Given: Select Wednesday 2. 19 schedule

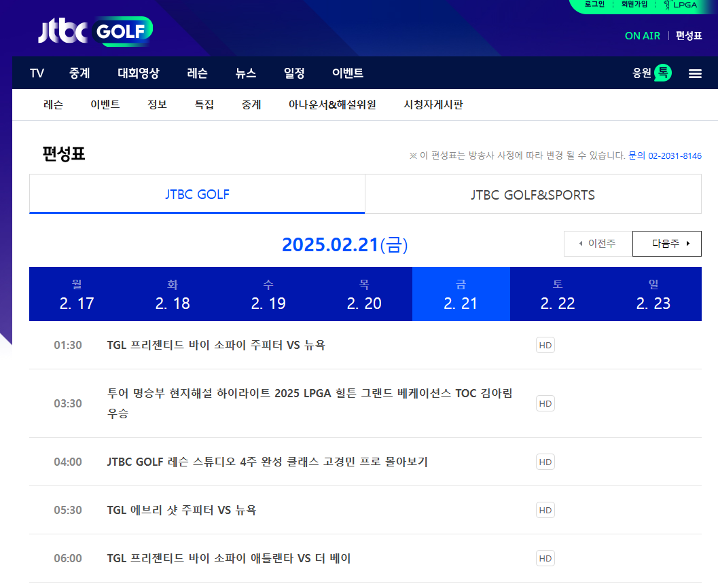Looking at the screenshot, I should pos(268,294).
